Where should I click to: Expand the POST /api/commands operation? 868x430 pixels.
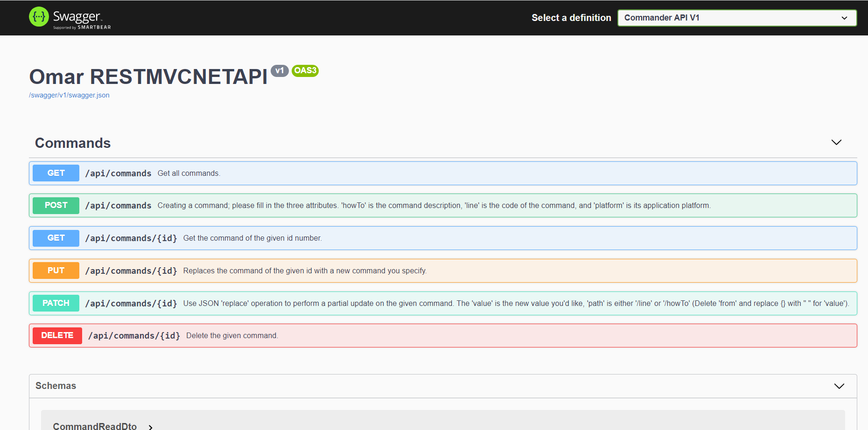(x=443, y=205)
